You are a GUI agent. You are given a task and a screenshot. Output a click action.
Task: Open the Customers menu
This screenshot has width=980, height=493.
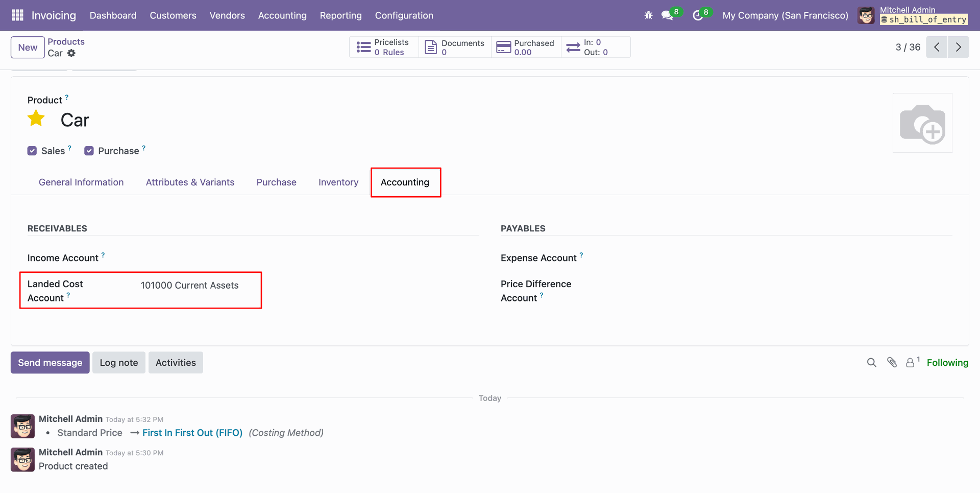(173, 15)
